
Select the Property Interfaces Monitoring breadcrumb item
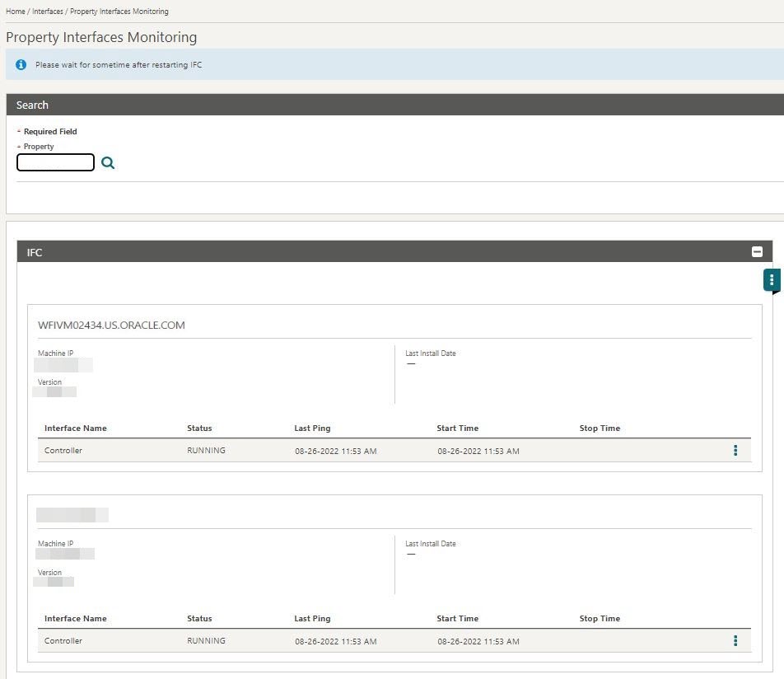(x=119, y=11)
